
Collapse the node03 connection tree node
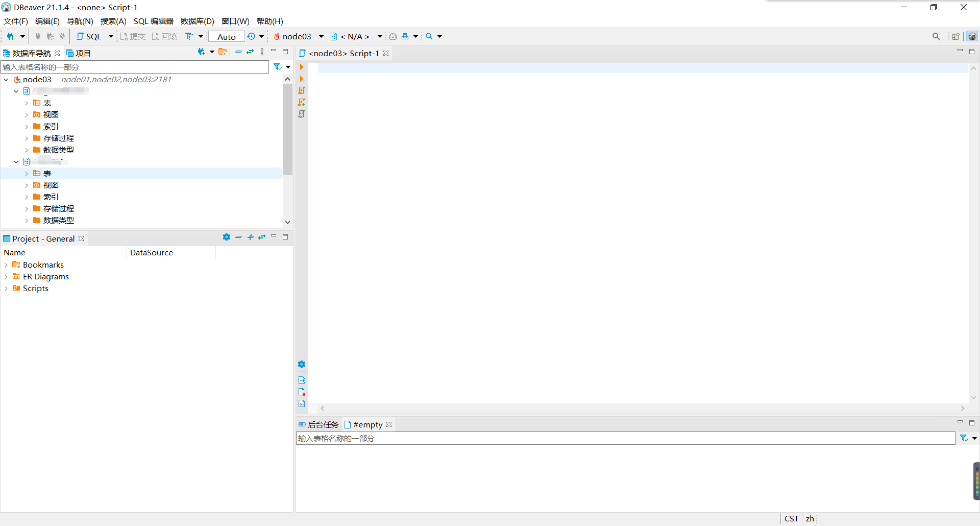click(x=6, y=80)
